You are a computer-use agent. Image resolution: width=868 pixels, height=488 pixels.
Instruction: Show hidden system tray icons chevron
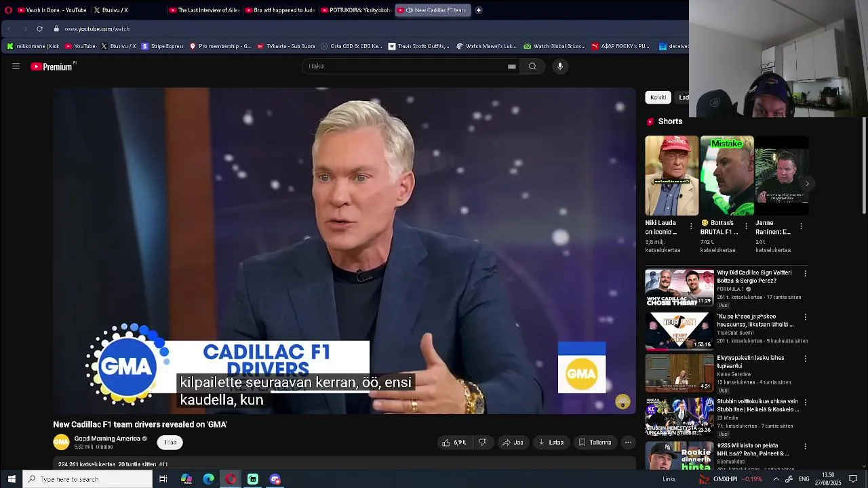pyautogui.click(x=776, y=479)
